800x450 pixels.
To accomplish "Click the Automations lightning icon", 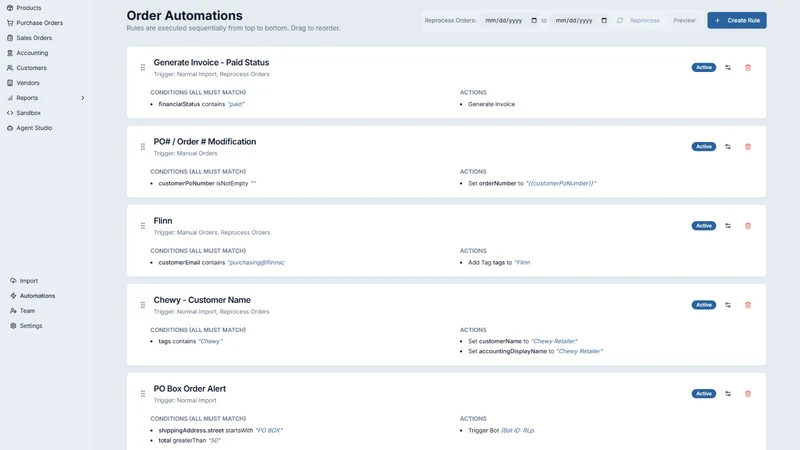I will tap(13, 296).
